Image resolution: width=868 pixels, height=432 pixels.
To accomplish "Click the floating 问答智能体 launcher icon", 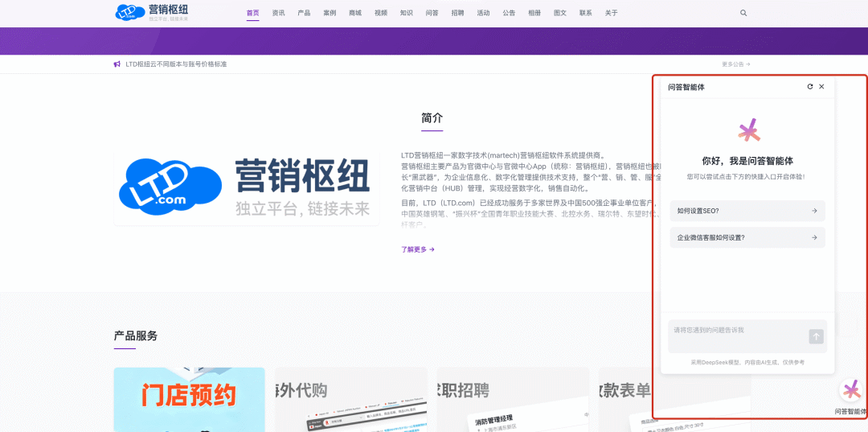I will 850,391.
